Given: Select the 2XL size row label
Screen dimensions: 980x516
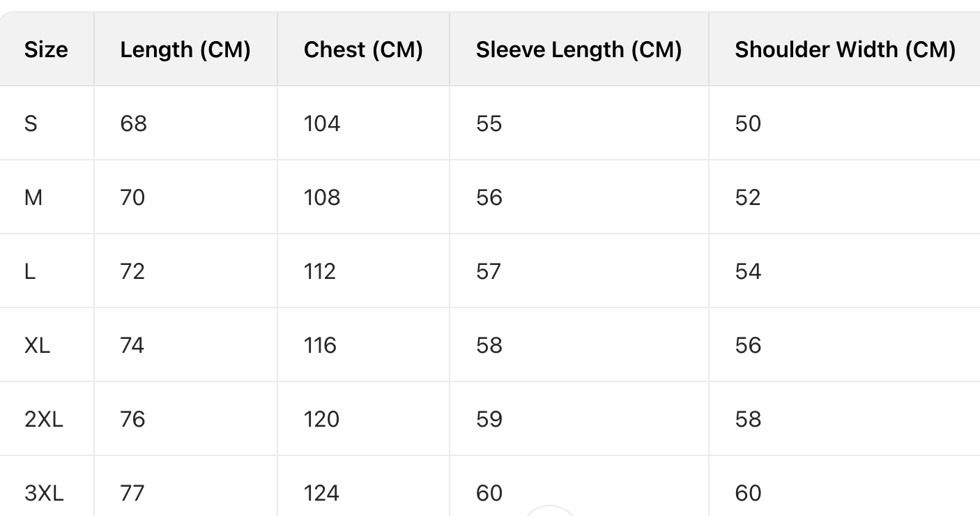Looking at the screenshot, I should click(44, 419).
